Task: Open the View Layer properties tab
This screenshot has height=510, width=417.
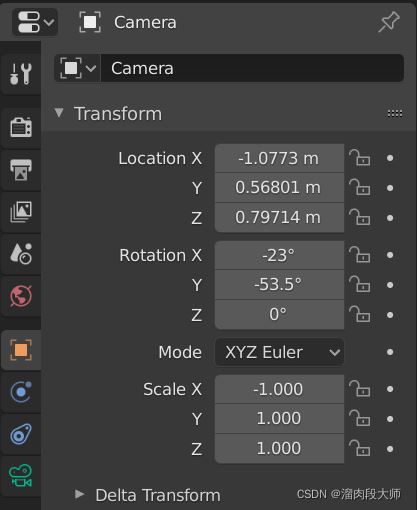Action: (x=21, y=211)
